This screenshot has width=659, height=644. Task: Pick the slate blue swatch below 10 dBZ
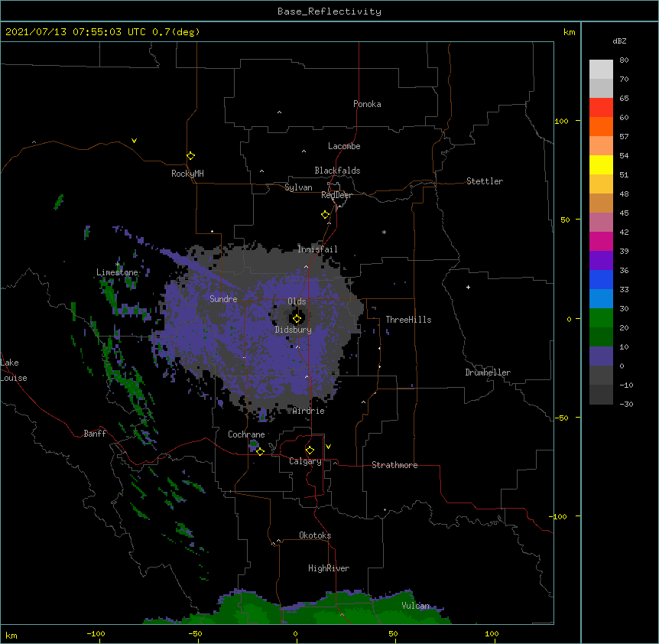601,356
